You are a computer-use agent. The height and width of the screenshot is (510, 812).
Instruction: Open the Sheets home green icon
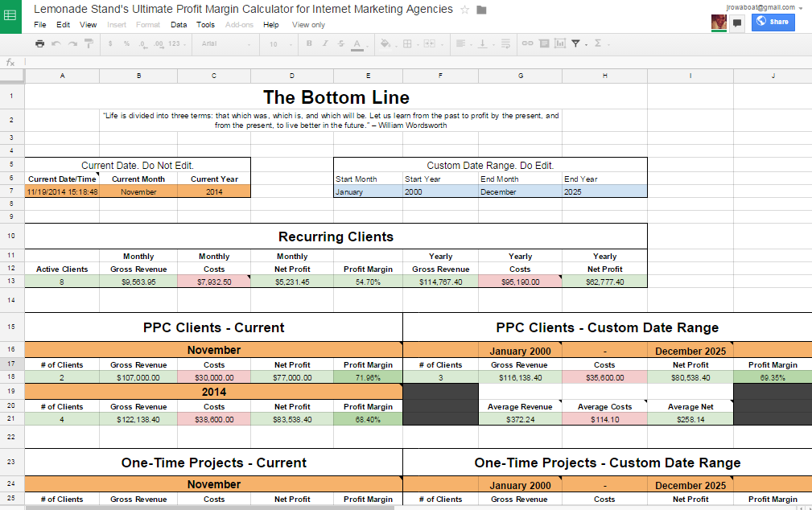(x=10, y=15)
